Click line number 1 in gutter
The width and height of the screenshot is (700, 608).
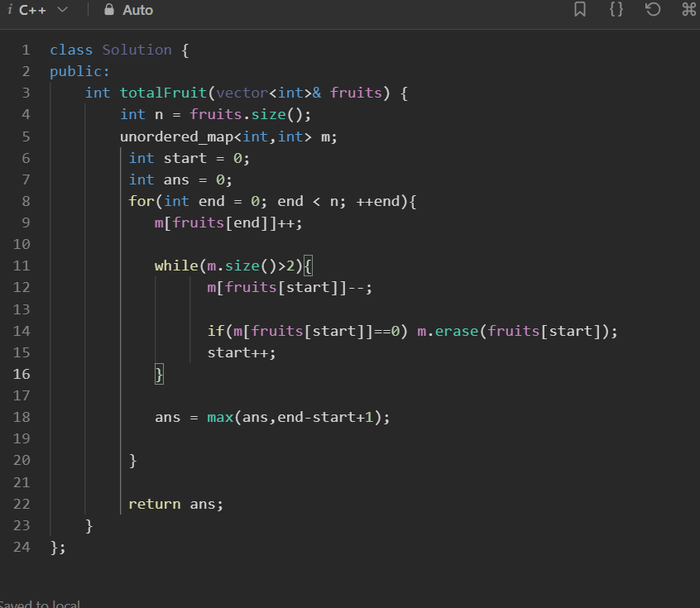(x=26, y=50)
